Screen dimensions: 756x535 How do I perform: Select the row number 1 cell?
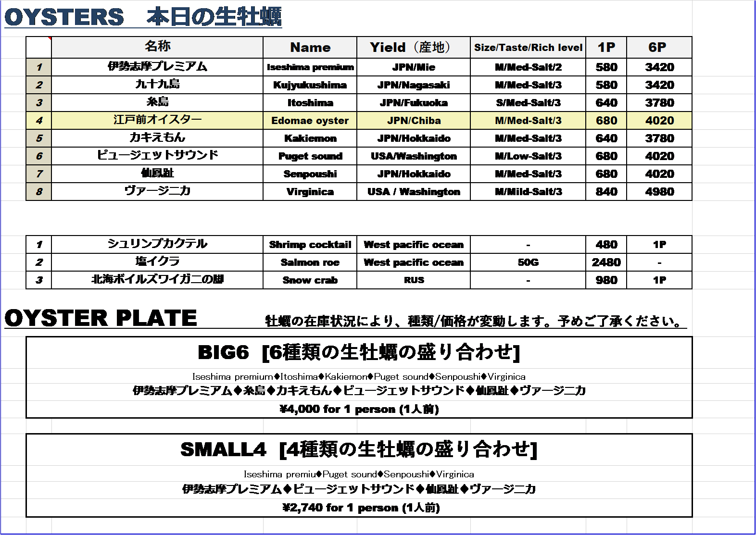pyautogui.click(x=39, y=67)
